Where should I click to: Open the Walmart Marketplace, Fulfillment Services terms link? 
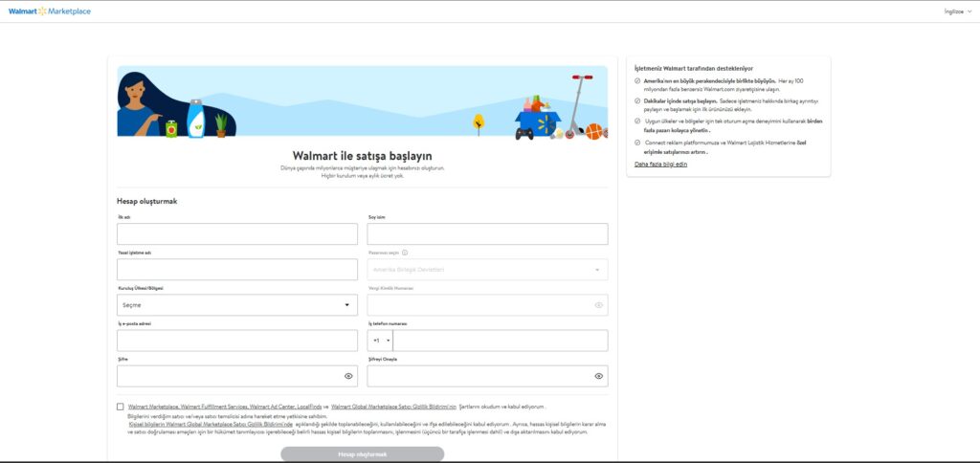(225, 407)
